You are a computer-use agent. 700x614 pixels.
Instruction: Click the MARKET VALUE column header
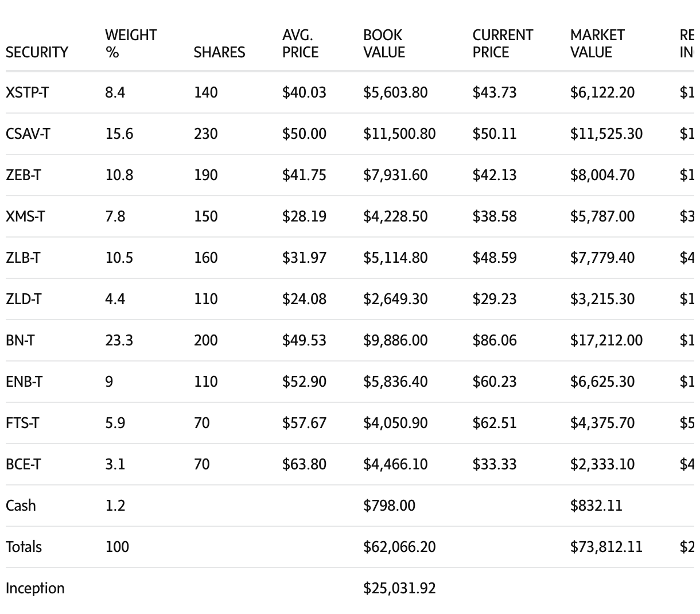click(x=597, y=44)
